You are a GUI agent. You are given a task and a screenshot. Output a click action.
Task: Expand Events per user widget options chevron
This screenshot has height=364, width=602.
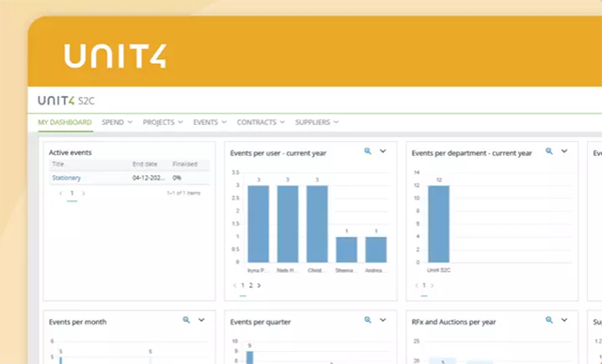pyautogui.click(x=383, y=151)
